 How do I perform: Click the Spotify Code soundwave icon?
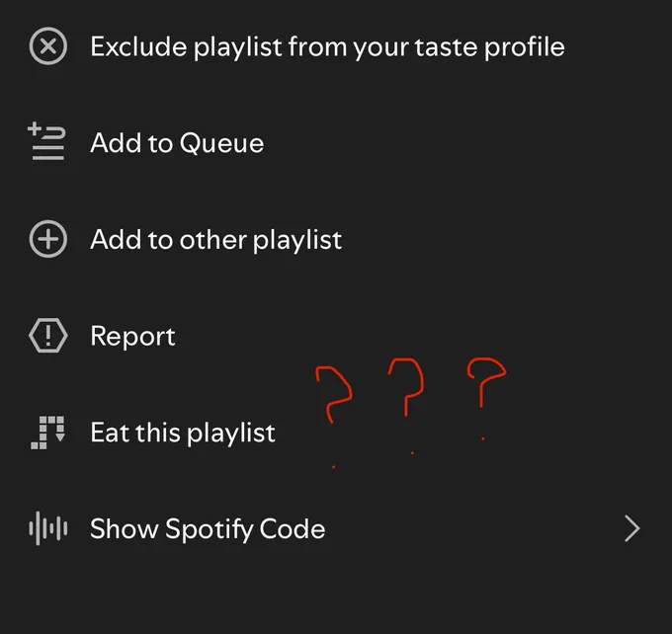[48, 528]
